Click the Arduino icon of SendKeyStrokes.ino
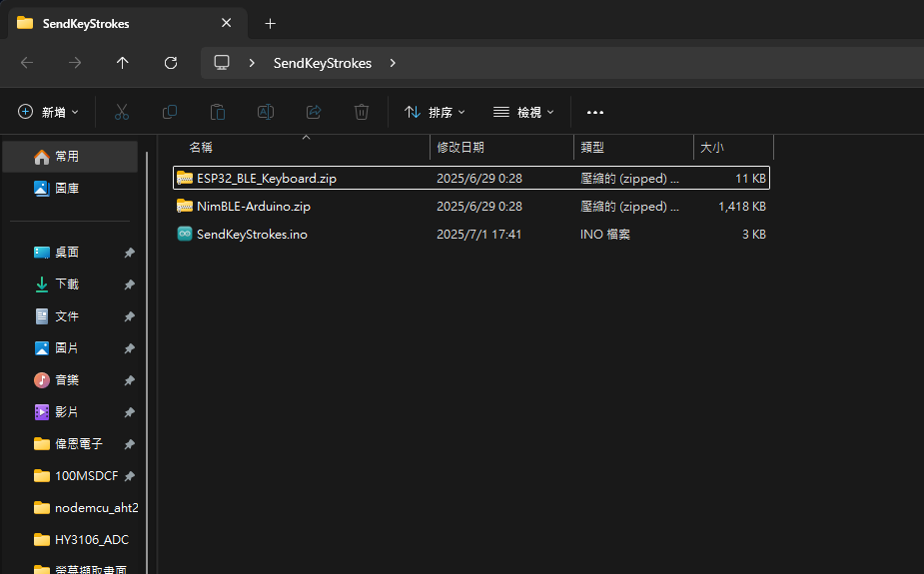This screenshot has width=924, height=574. [185, 234]
